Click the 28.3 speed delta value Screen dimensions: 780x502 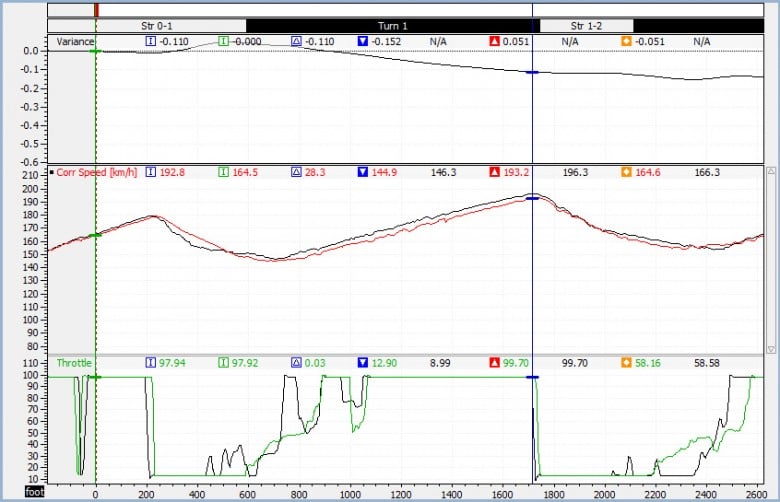click(x=315, y=172)
